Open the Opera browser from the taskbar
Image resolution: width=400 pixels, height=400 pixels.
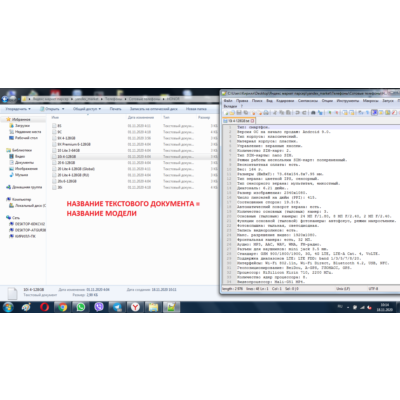[44, 307]
